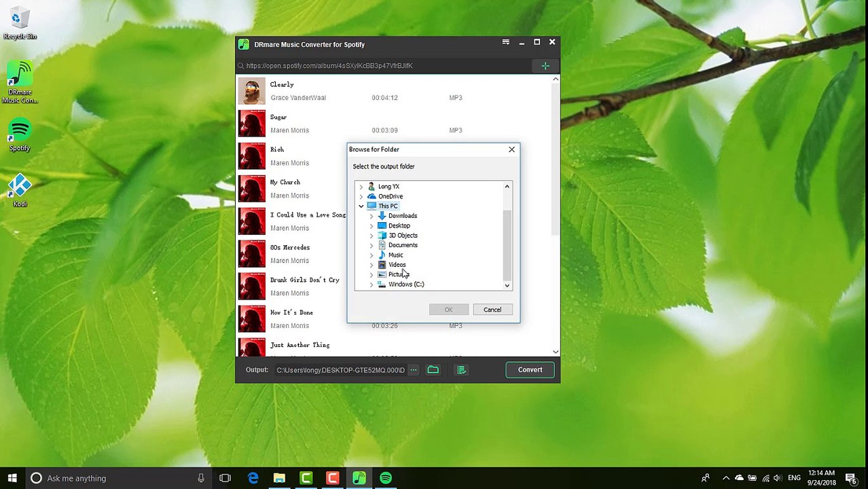Select Music folder in tree
Image resolution: width=868 pixels, height=489 pixels.
pyautogui.click(x=395, y=255)
